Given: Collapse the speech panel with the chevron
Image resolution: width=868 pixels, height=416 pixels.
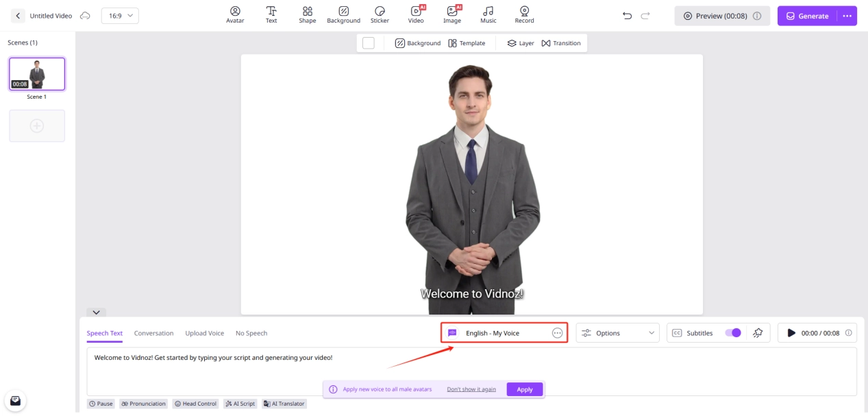Looking at the screenshot, I should coord(96,313).
